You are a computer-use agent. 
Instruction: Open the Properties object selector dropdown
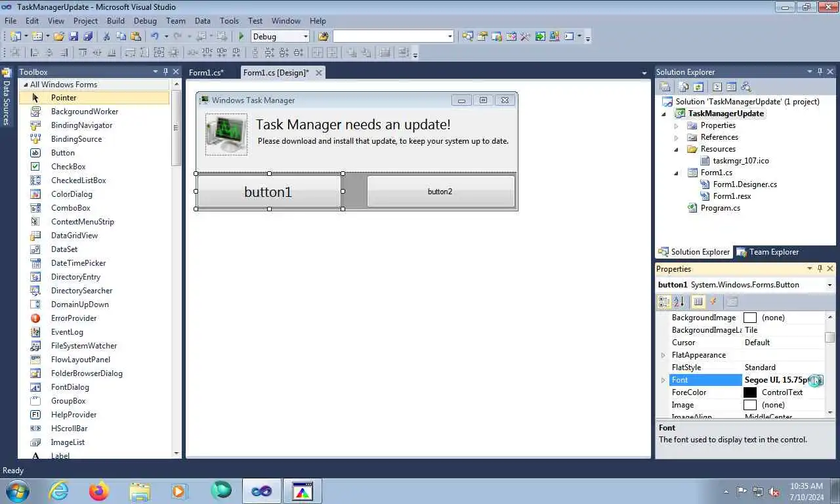(830, 285)
